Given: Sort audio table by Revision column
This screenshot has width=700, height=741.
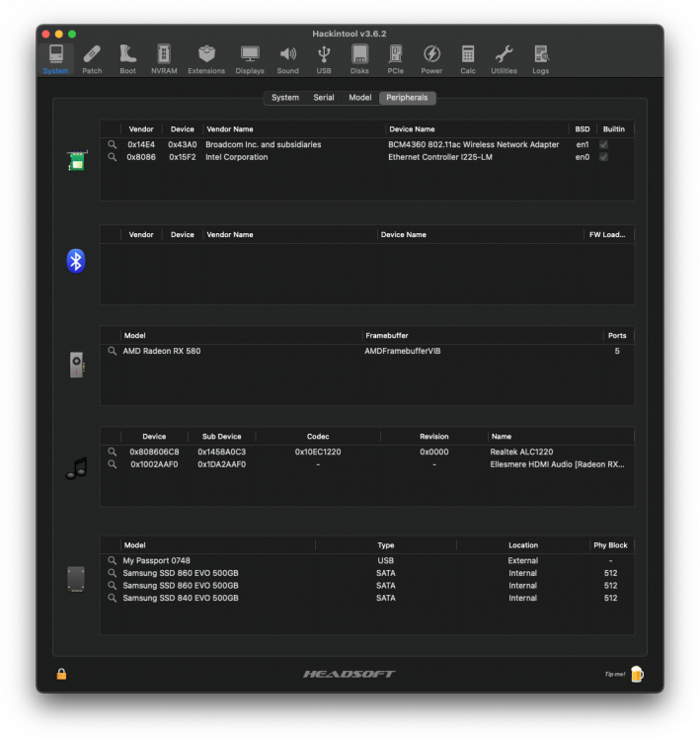Looking at the screenshot, I should click(x=434, y=437).
